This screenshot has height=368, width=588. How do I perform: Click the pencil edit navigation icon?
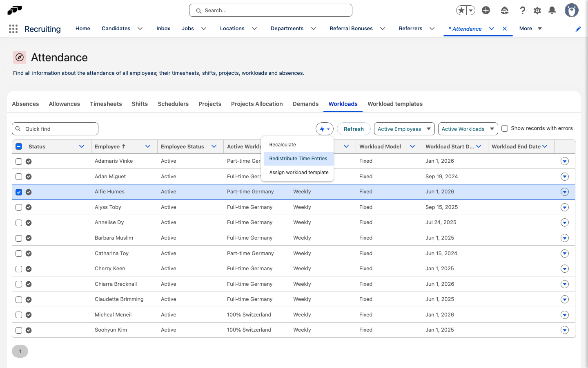578,29
